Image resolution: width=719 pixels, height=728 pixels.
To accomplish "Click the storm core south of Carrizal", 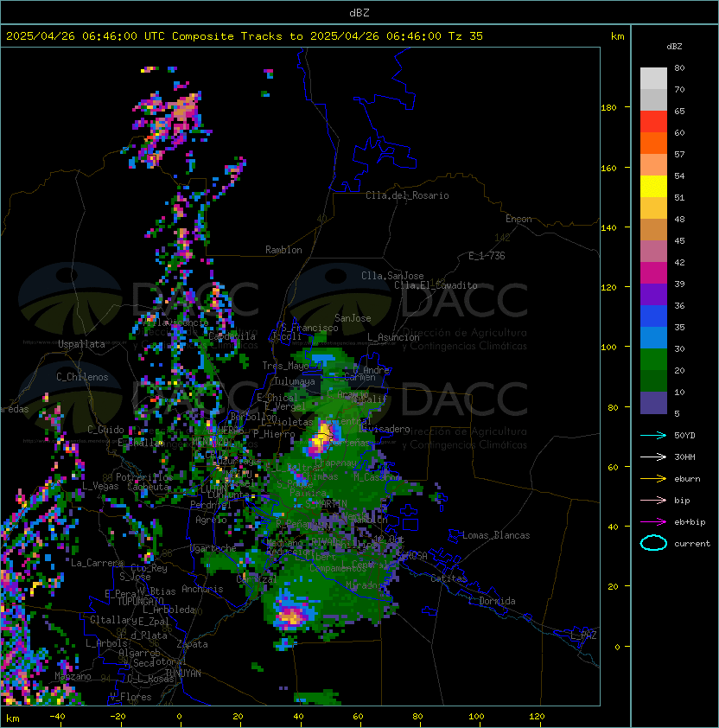I will click(x=292, y=616).
